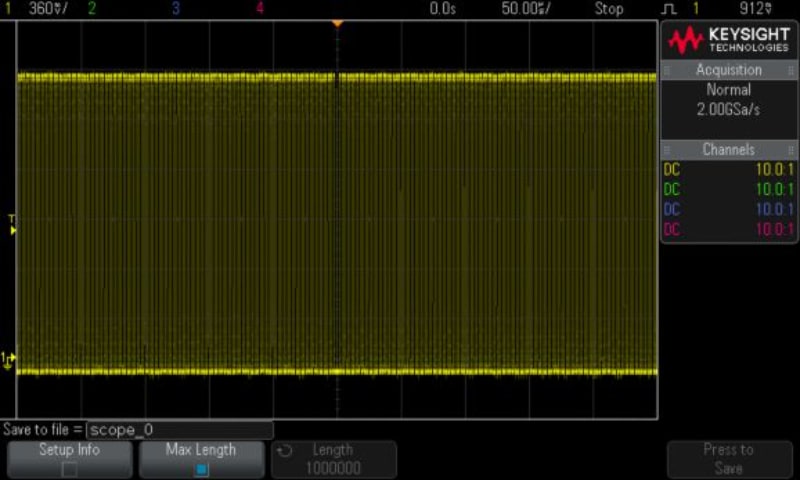Screen dimensions: 800x480
Task: Select the yellow DC channel 1 coupling
Action: [672, 169]
